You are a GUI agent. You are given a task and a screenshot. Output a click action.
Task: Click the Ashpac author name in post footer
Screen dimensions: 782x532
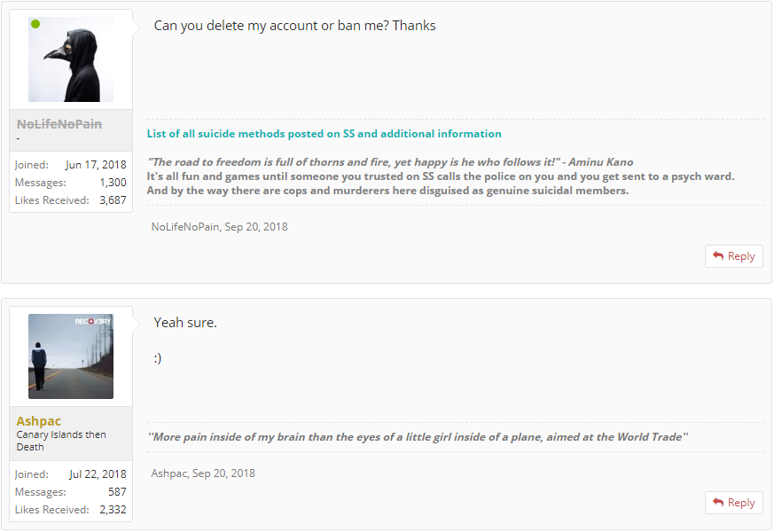tap(170, 473)
